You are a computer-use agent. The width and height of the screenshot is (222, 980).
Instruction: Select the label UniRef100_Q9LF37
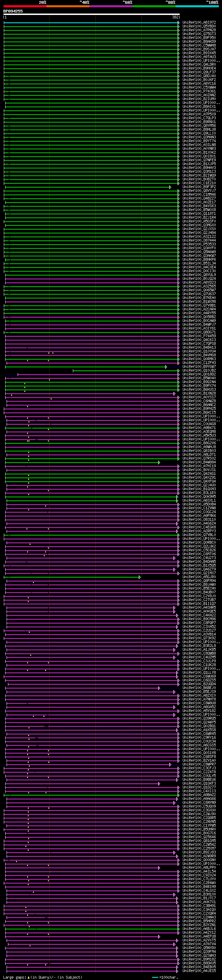199,72
